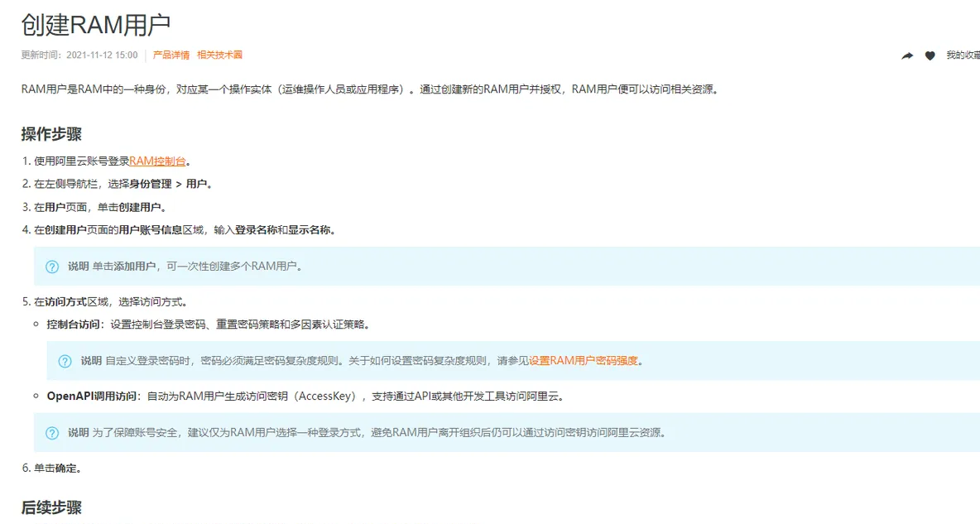
Task: Click the OpenAPI调用访问 bullet label
Action: coord(92,397)
